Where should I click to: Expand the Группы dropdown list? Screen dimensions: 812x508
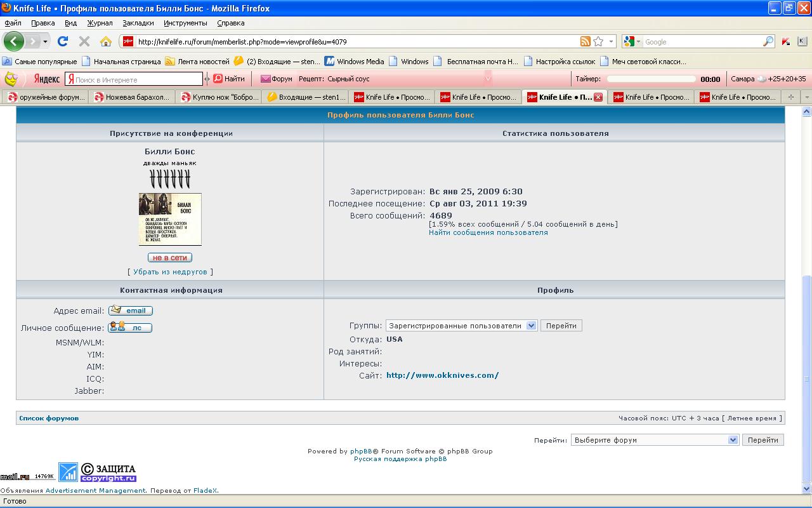point(531,326)
